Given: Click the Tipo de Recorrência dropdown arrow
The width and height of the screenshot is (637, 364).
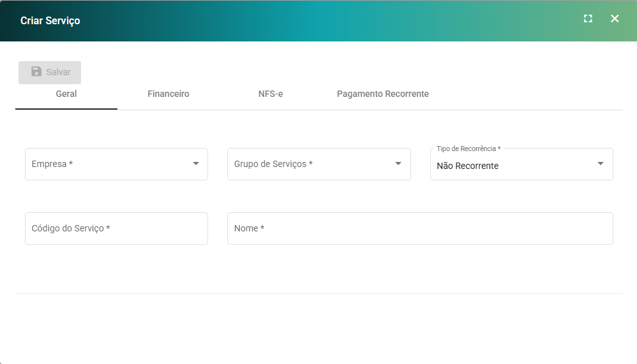Looking at the screenshot, I should 600,164.
